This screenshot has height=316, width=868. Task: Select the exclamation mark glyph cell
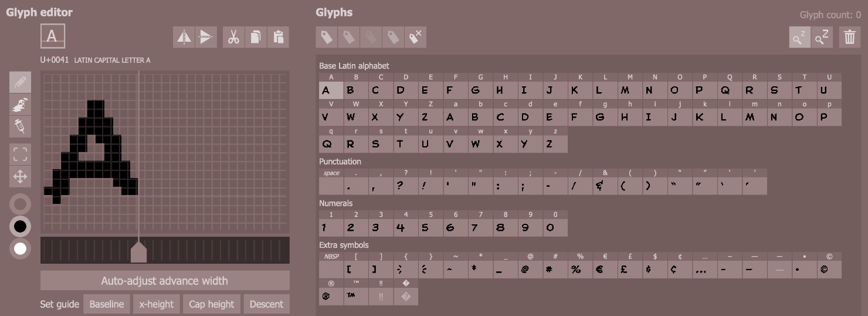[430, 181]
